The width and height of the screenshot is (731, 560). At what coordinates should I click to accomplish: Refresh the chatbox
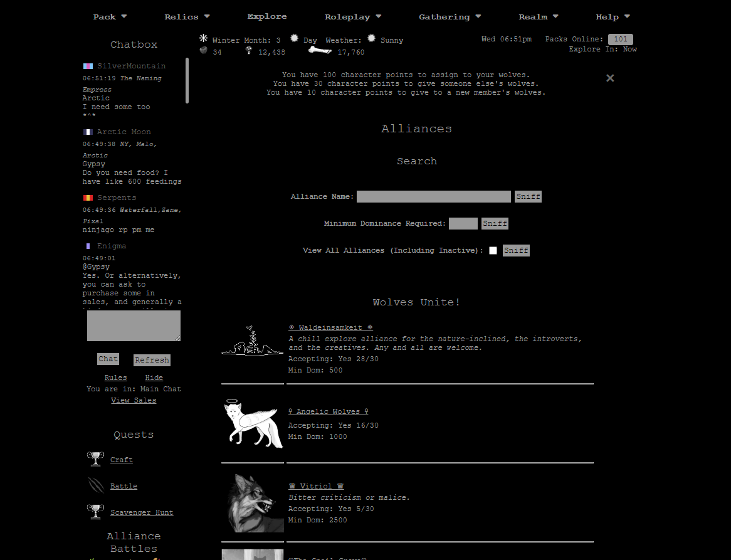click(152, 360)
